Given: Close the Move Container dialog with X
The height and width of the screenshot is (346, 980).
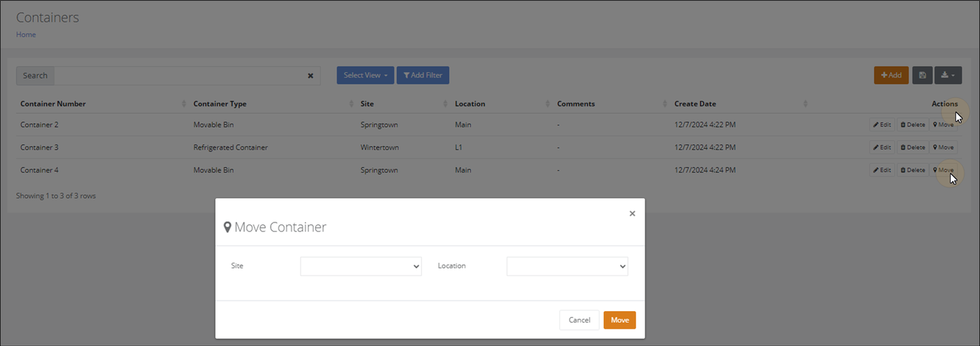Looking at the screenshot, I should [x=632, y=214].
